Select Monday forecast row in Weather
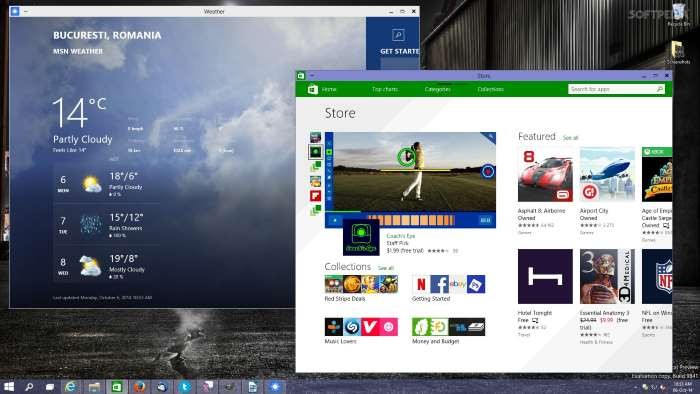Image resolution: width=700 pixels, height=394 pixels. coord(106,184)
